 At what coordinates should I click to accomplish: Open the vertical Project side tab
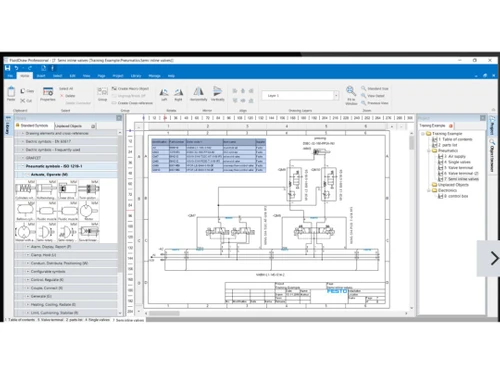coord(492,126)
